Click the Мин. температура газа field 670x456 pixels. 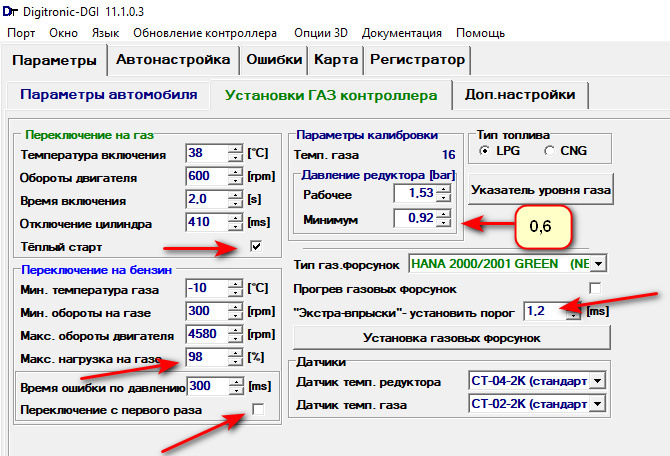tap(207, 288)
